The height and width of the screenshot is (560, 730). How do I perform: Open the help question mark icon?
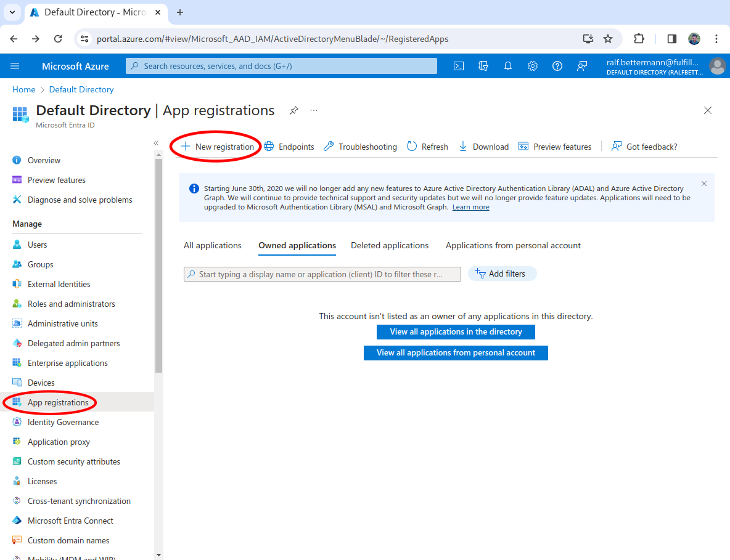tap(557, 66)
